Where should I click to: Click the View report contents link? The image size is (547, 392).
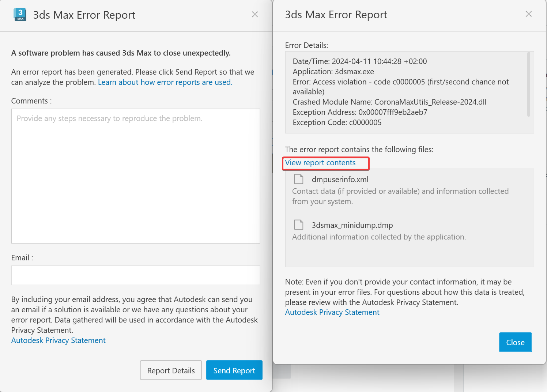(x=320, y=163)
